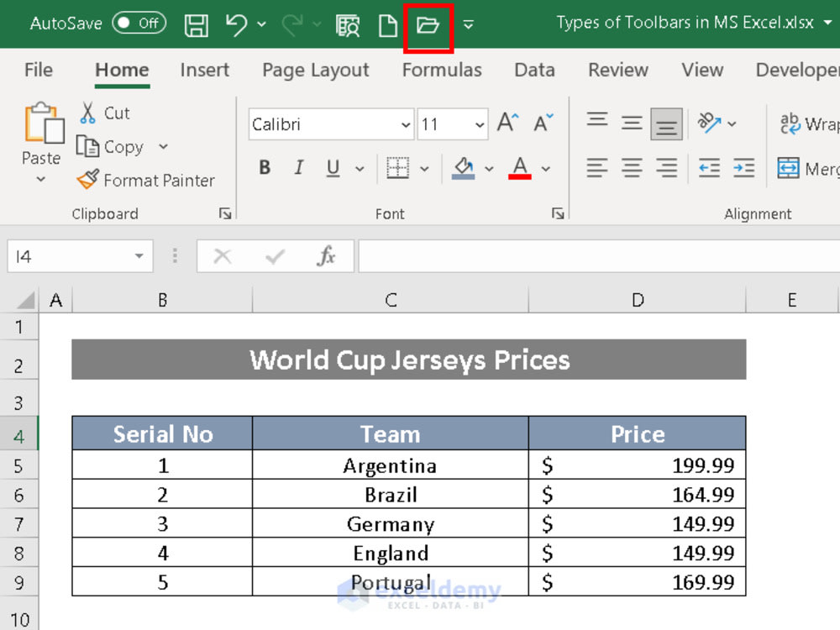Toggle Underline formatting
The height and width of the screenshot is (630, 840).
point(333,168)
